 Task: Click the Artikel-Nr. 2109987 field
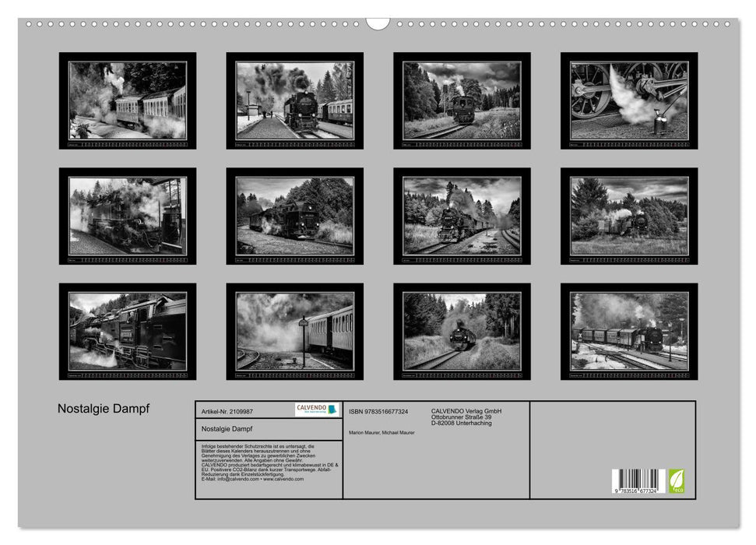227,410
